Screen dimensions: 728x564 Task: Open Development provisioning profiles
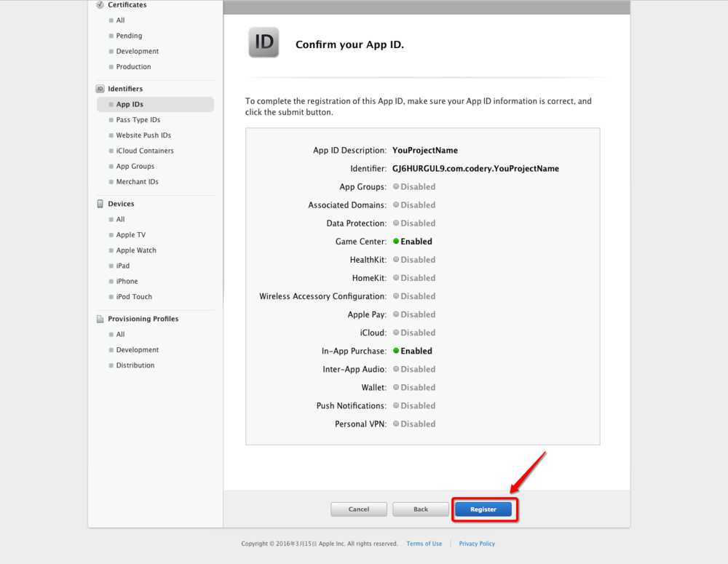[137, 349]
